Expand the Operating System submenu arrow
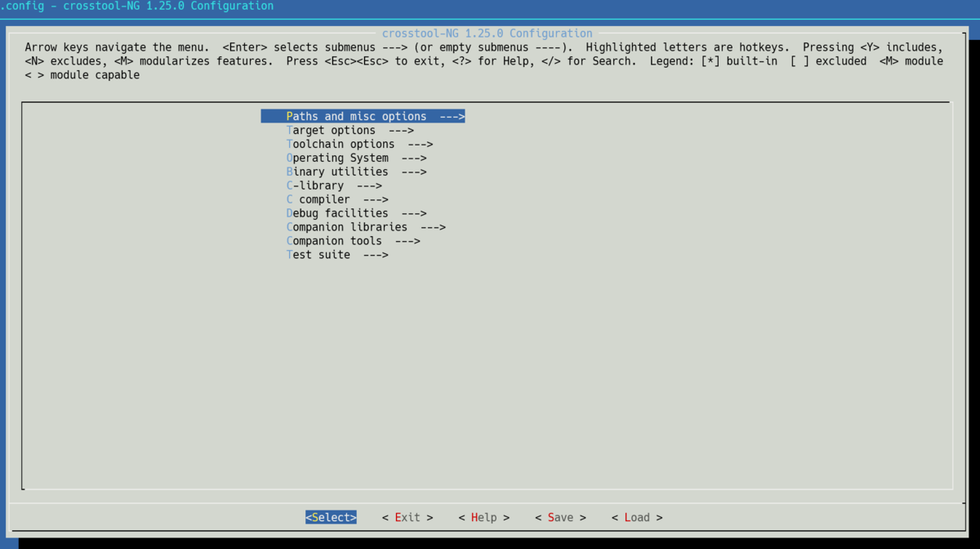 [414, 158]
